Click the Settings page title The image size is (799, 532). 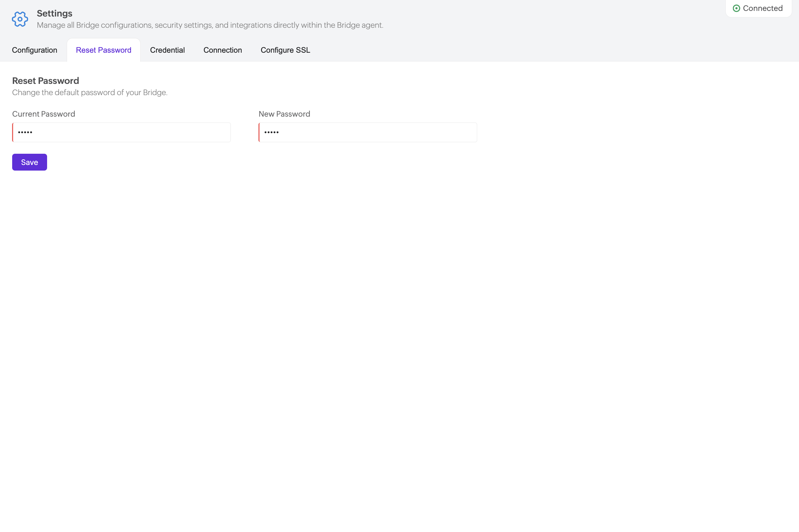click(x=54, y=14)
